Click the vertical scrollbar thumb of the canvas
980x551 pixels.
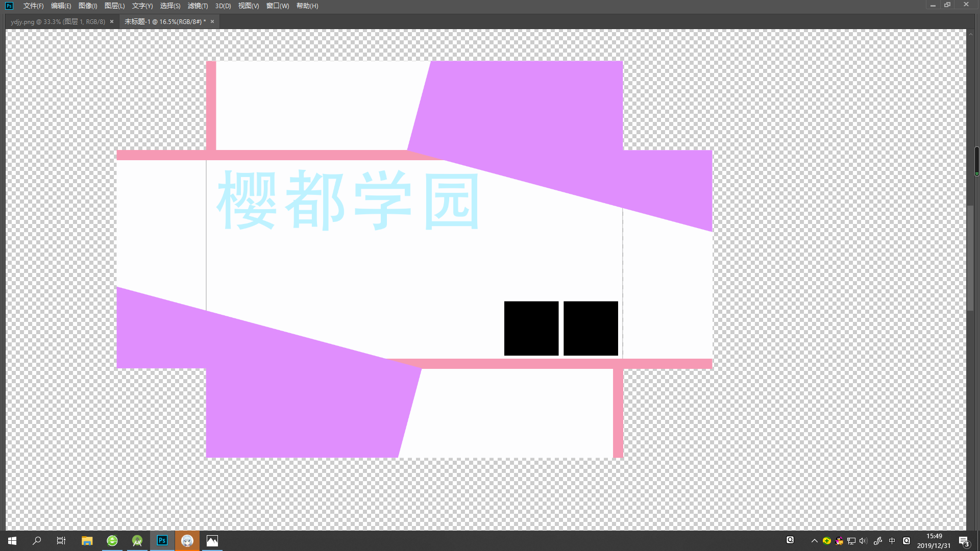pos(970,258)
